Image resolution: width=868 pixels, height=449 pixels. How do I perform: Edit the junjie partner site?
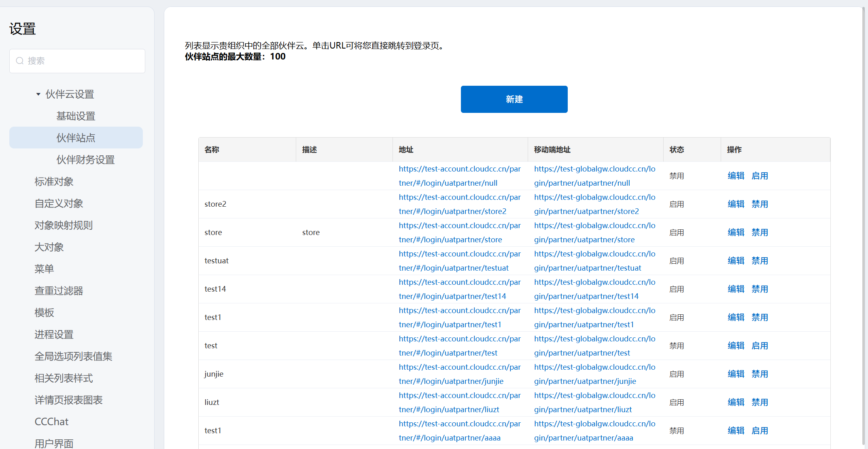click(736, 374)
